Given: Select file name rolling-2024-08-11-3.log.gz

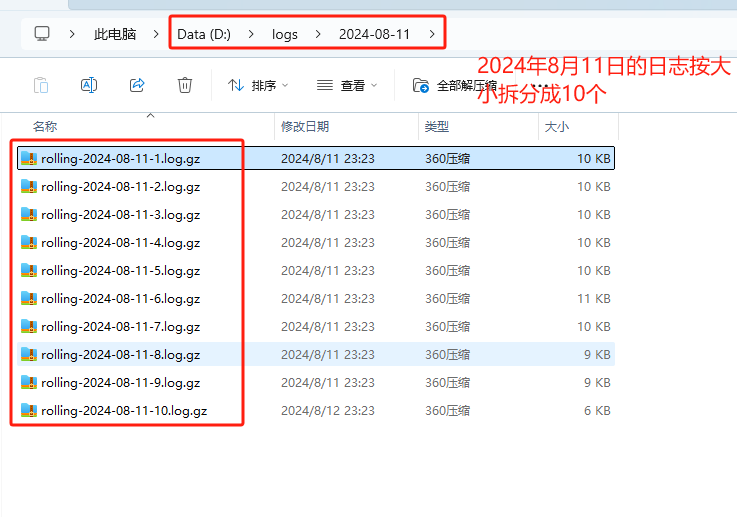Looking at the screenshot, I should tap(121, 215).
